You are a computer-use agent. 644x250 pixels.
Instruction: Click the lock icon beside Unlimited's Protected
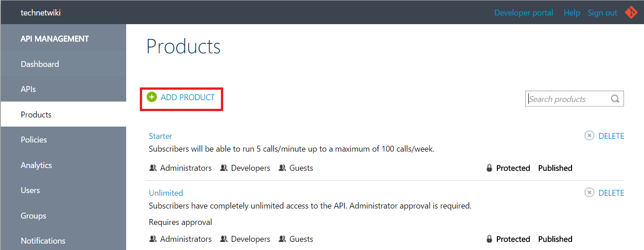click(x=490, y=239)
